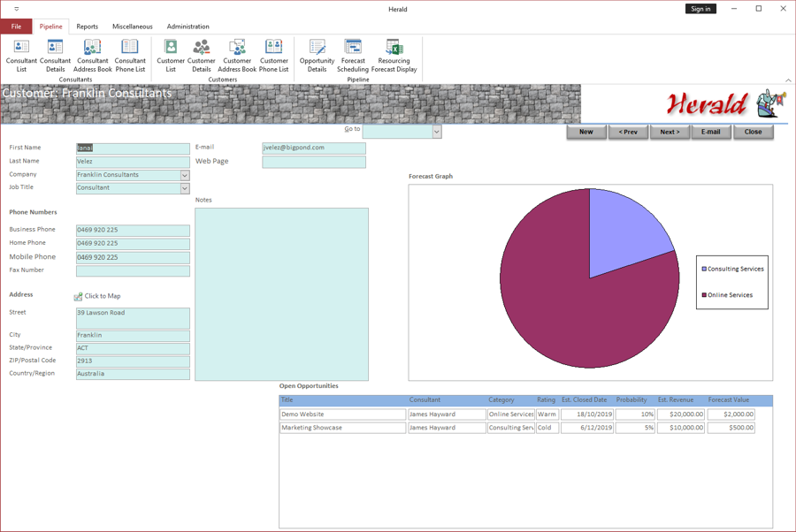Open the Warm rating combo box
The height and width of the screenshot is (532, 796).
(x=547, y=414)
